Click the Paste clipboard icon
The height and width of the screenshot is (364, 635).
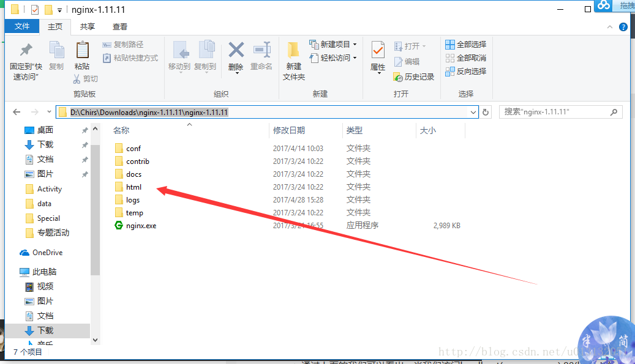tap(83, 50)
